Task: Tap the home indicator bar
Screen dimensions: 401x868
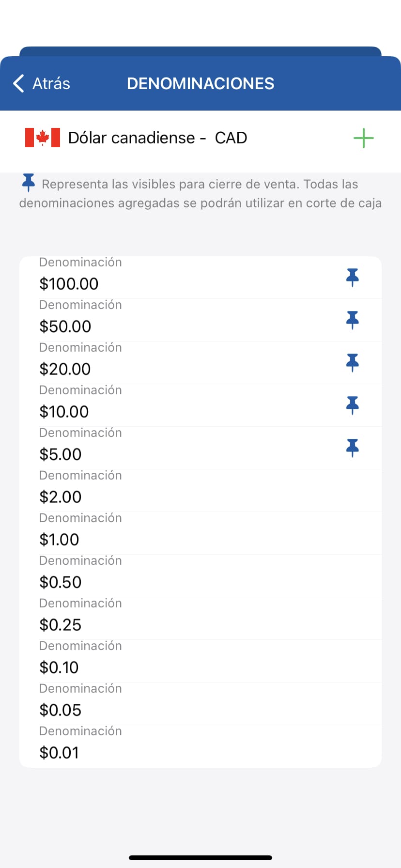Action: (x=200, y=857)
